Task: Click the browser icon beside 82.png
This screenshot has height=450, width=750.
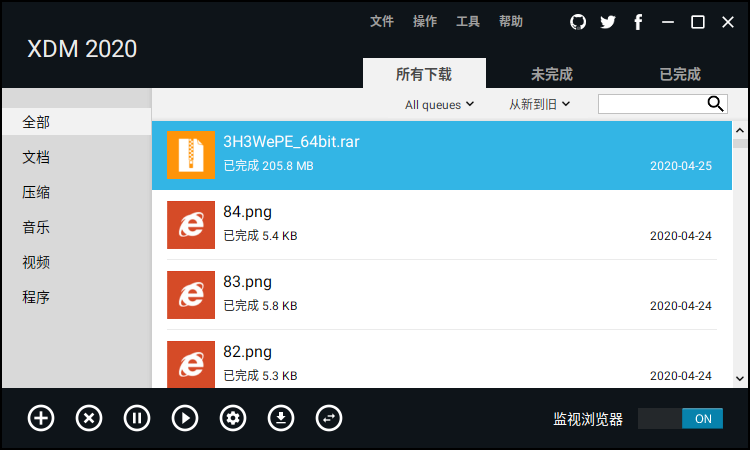Action: (191, 364)
